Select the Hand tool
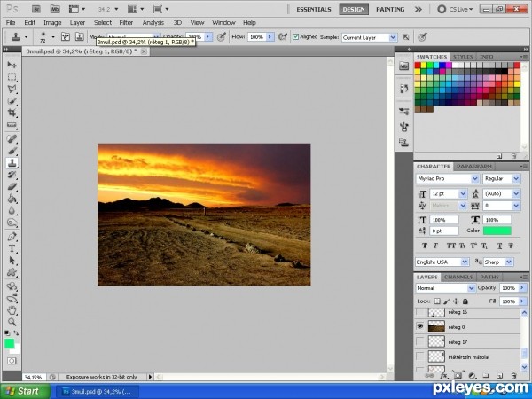The height and width of the screenshot is (399, 532). click(12, 309)
